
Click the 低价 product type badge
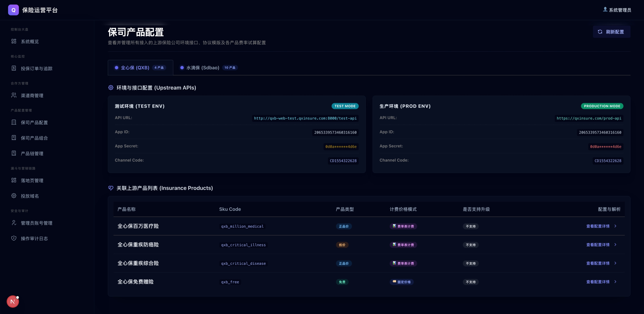click(342, 245)
